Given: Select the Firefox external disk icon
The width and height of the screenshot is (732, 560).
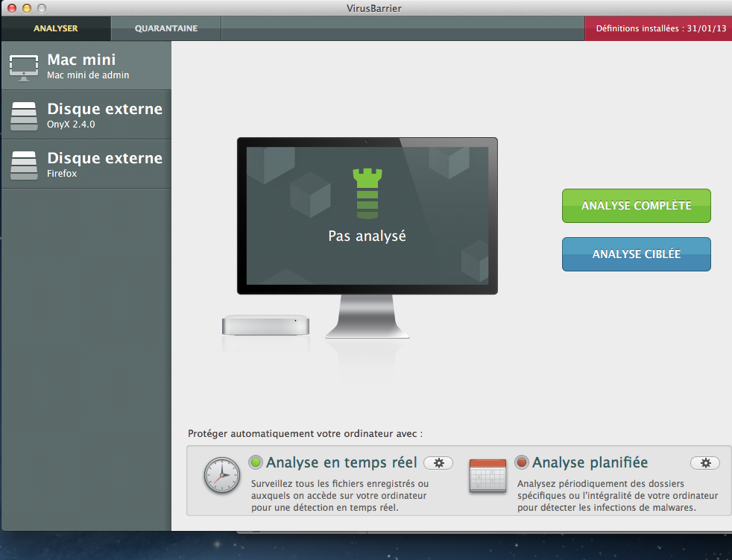Looking at the screenshot, I should coord(24,166).
